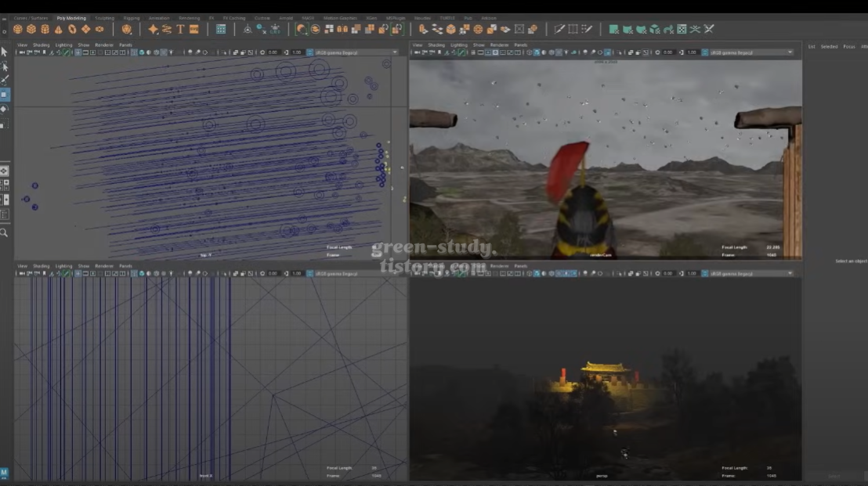Select the Lasso tool in toolbox

pos(5,67)
